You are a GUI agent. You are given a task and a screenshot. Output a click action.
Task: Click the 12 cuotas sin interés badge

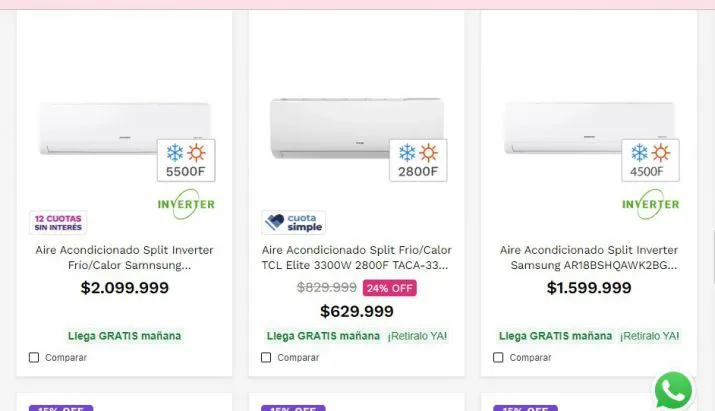[x=58, y=222]
